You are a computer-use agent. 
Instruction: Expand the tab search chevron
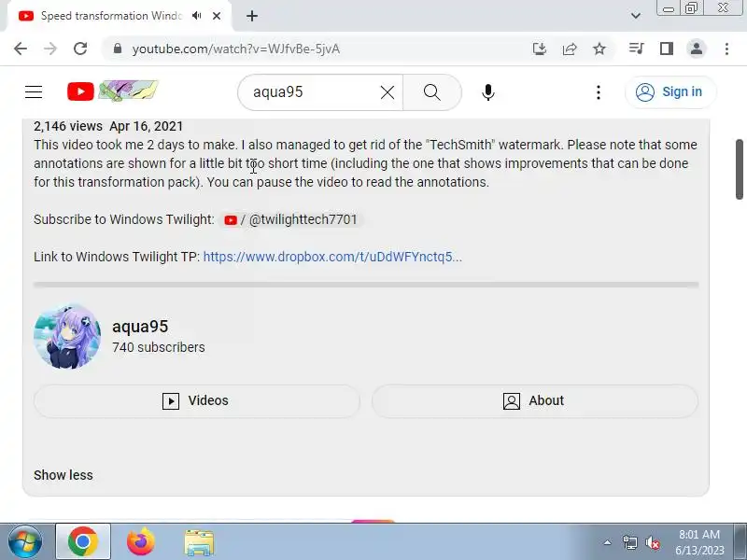[636, 16]
